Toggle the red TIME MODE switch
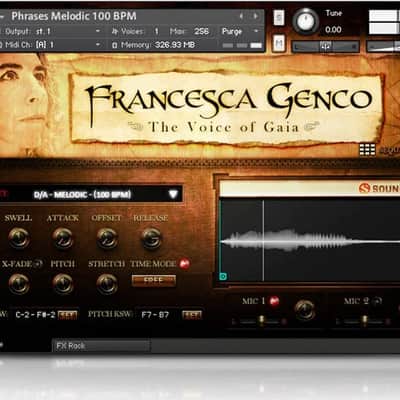This screenshot has width=400, height=400. 185,264
